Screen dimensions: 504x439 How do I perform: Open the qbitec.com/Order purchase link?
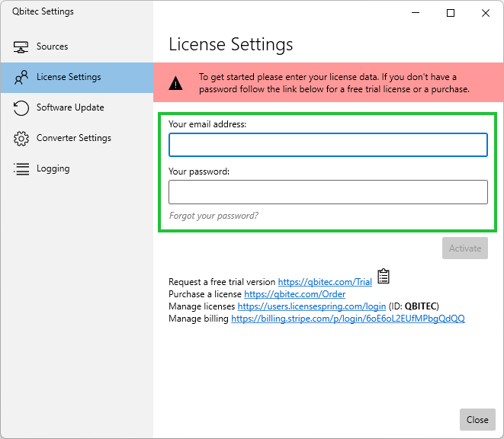point(294,294)
